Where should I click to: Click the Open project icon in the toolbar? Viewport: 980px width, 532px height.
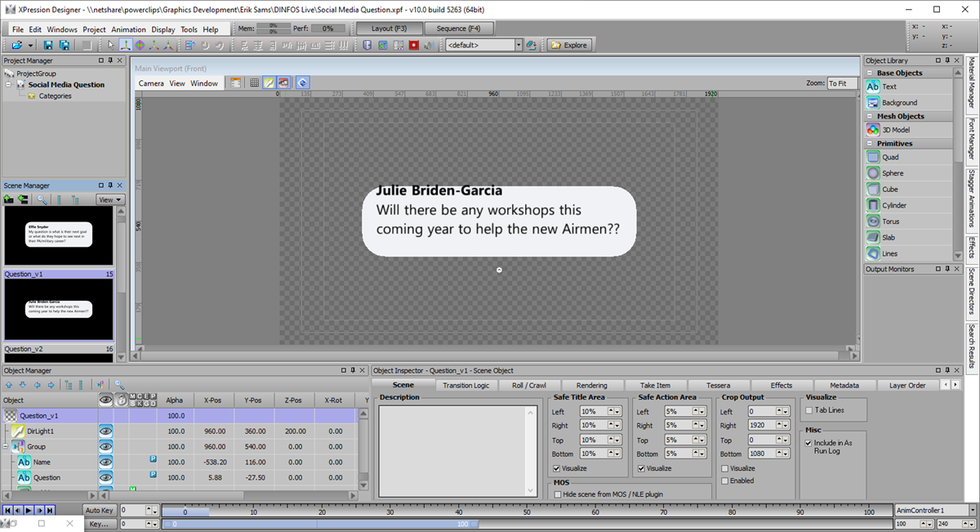point(16,45)
